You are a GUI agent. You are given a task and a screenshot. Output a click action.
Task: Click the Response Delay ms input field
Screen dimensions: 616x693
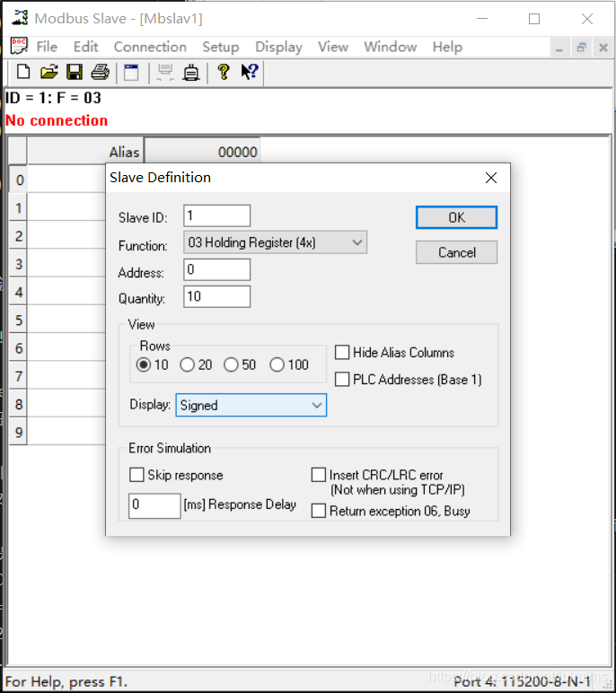pyautogui.click(x=154, y=505)
